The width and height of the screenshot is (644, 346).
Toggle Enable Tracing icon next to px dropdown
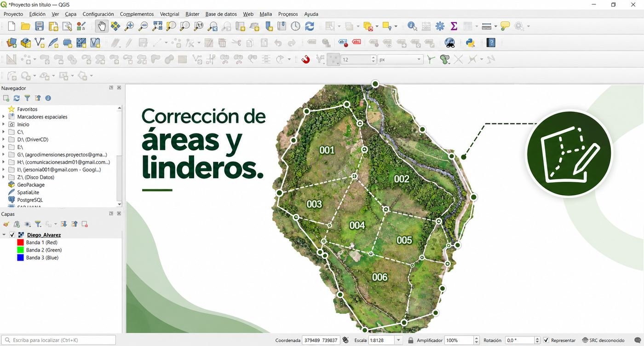point(431,59)
